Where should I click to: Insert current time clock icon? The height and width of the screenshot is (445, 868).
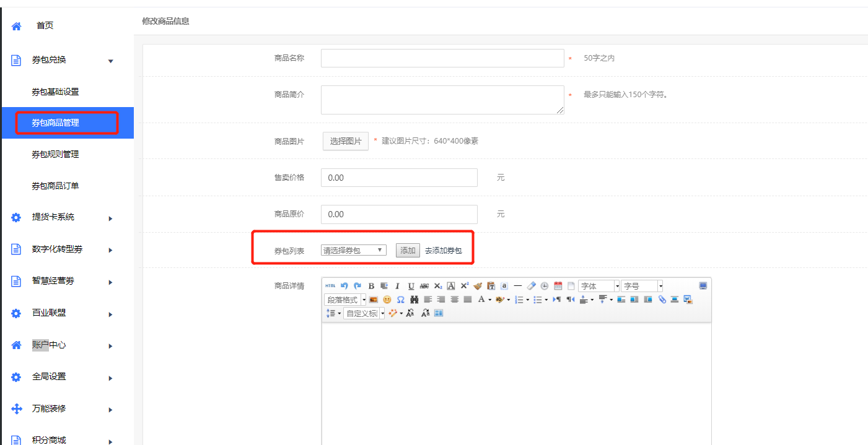[544, 286]
